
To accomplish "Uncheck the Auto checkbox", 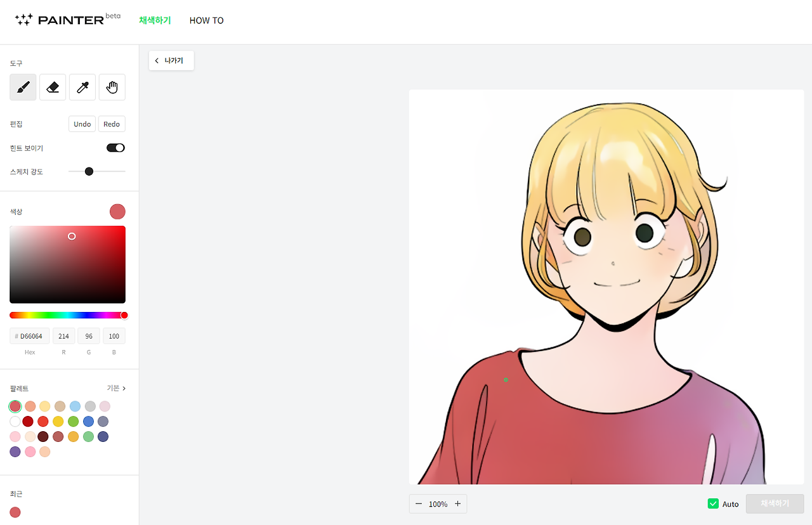I will coord(712,503).
